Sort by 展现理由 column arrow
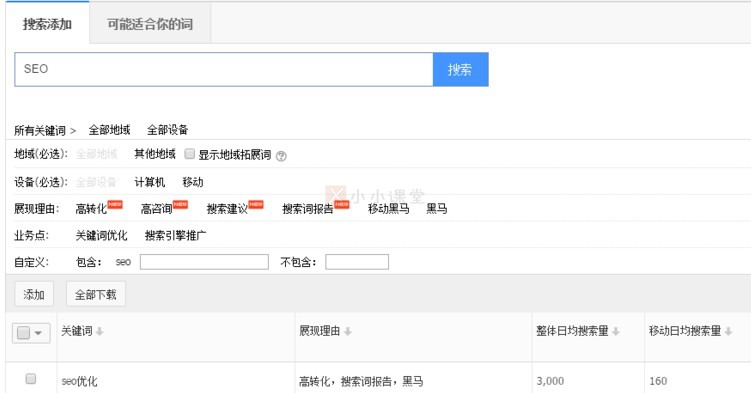This screenshot has width=751, height=393. tap(348, 331)
